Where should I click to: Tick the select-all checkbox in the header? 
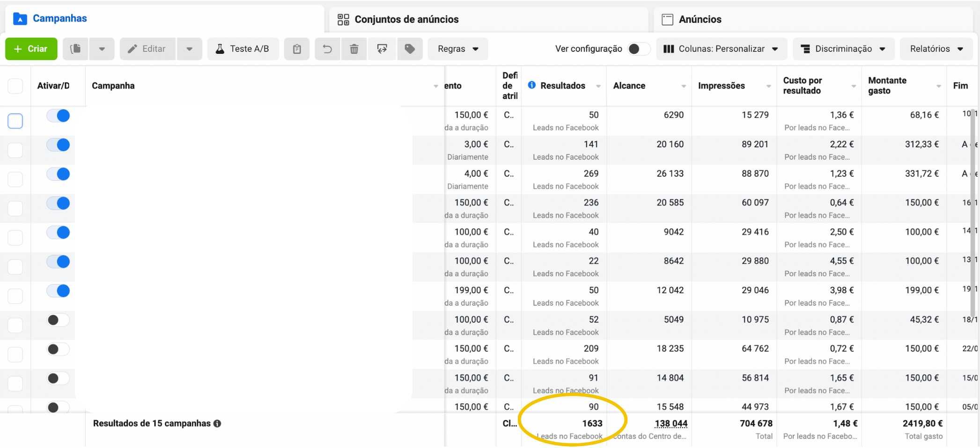click(15, 86)
